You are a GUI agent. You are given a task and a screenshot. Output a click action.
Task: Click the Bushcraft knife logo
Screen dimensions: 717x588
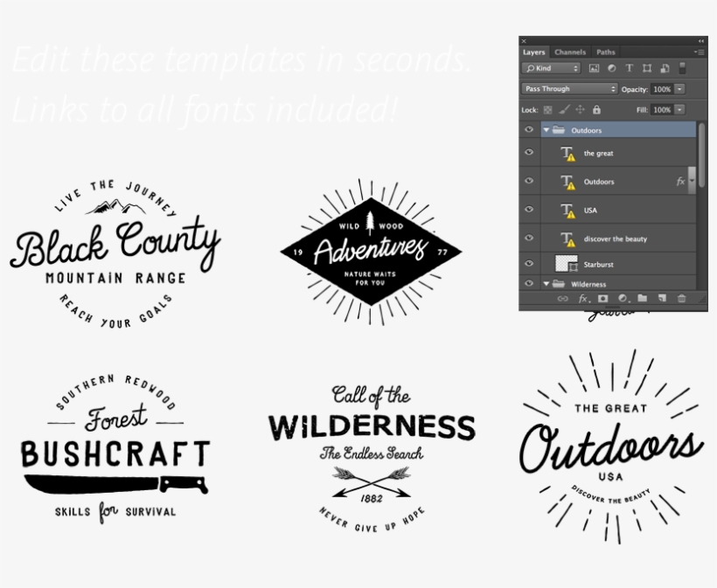[115, 449]
